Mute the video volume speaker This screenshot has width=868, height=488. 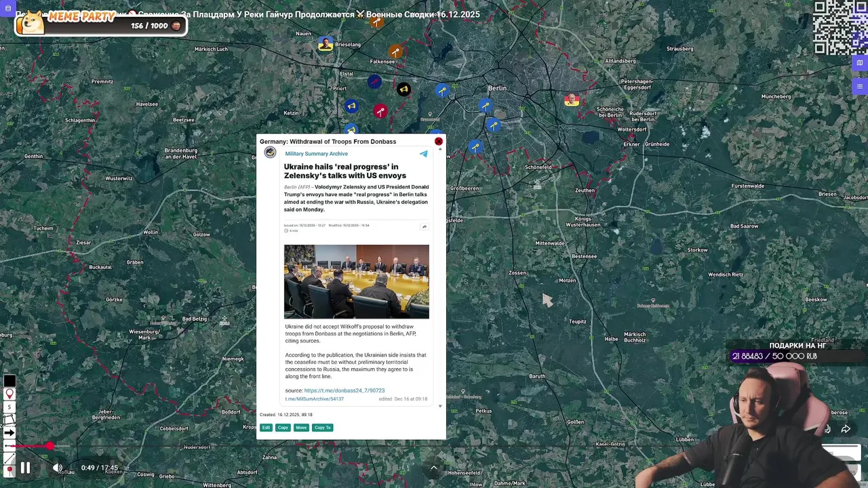point(58,468)
